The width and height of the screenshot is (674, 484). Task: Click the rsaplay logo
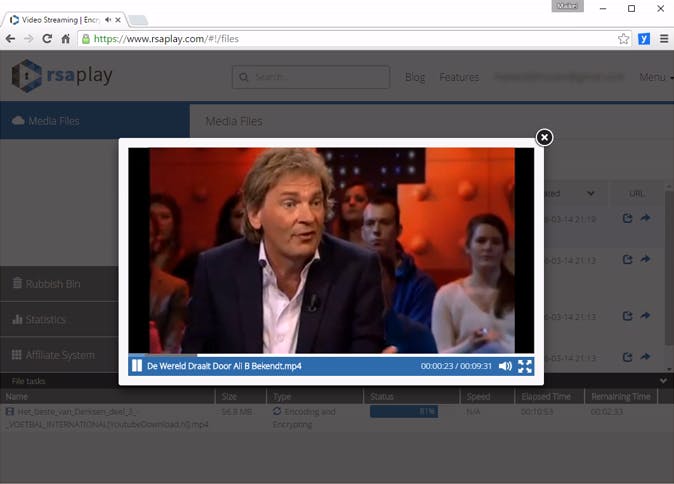(x=62, y=76)
